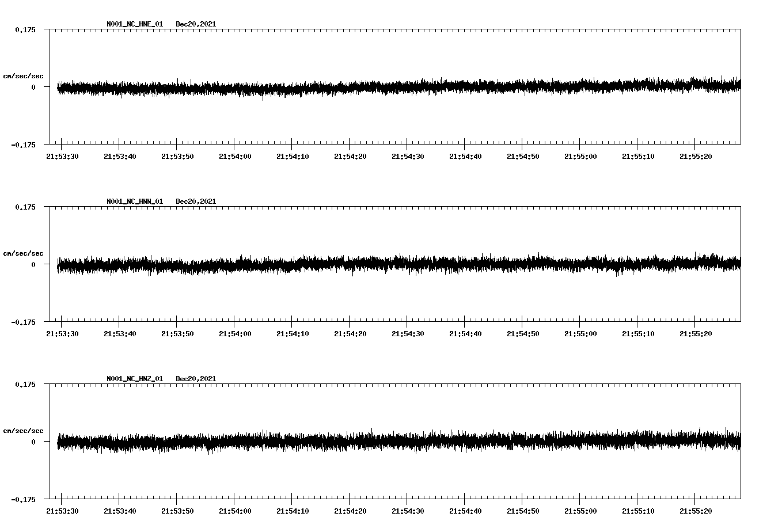Click the 21:54:30 time label under HNN plot
This screenshot has height=532, width=782.
point(408,334)
